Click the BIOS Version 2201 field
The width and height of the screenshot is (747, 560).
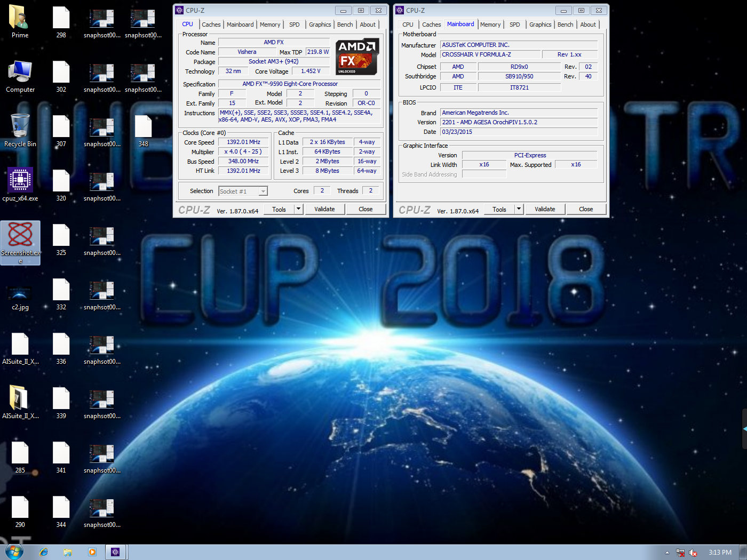[x=519, y=122]
